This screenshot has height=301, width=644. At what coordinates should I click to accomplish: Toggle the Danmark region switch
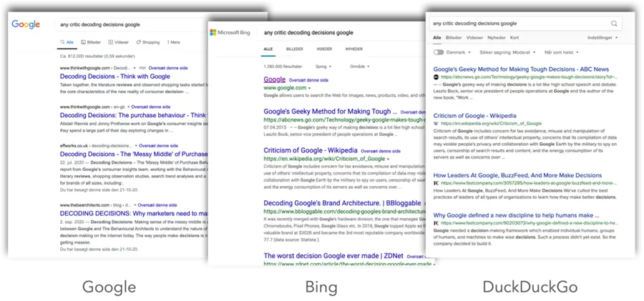click(x=439, y=53)
